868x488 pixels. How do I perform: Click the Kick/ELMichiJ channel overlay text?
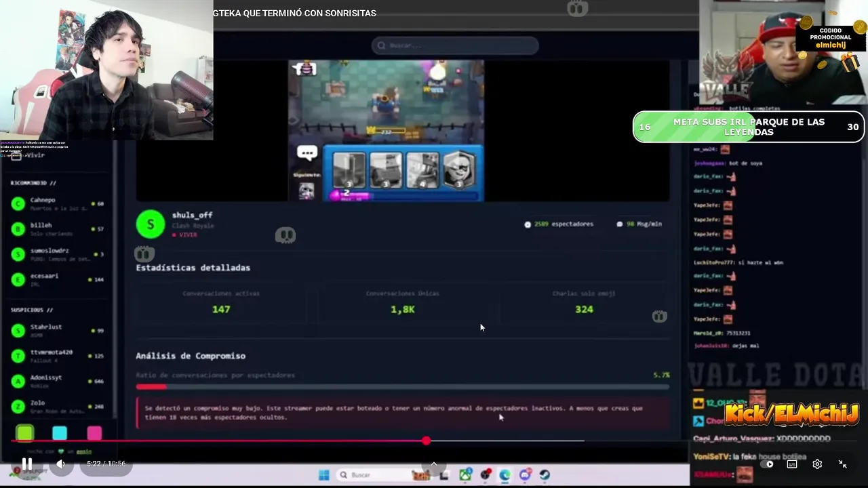(792, 413)
